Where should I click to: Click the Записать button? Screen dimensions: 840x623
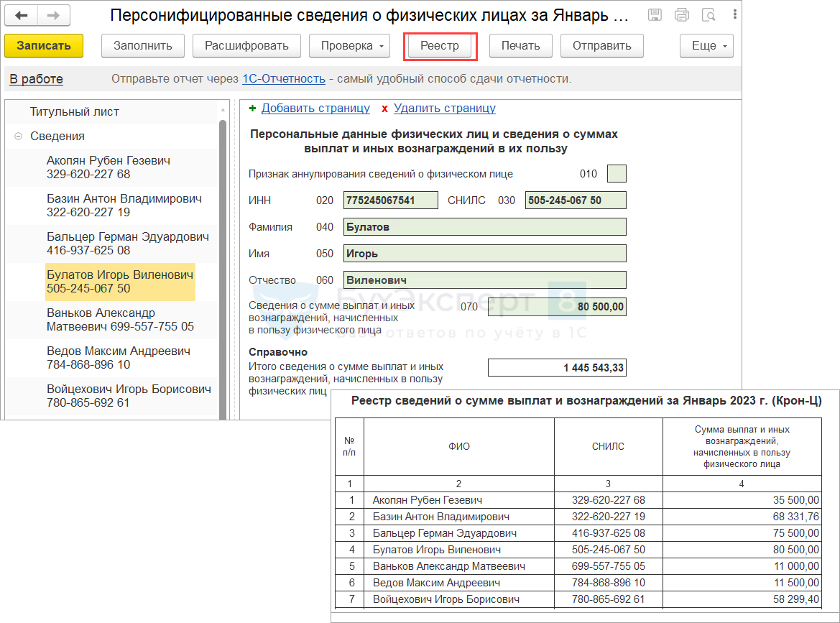tap(44, 46)
